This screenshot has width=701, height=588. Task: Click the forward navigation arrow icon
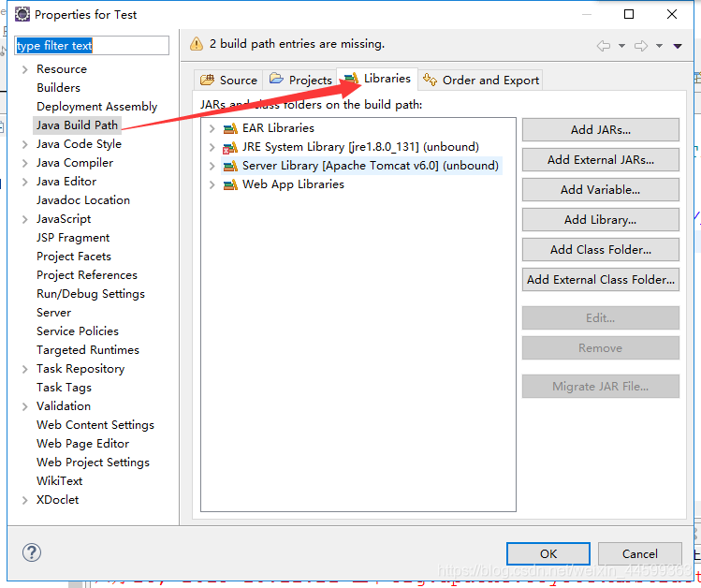coord(641,46)
